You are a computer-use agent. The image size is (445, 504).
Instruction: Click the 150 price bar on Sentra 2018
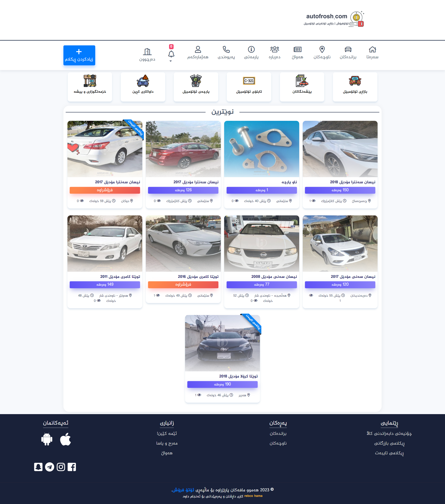coord(340,190)
